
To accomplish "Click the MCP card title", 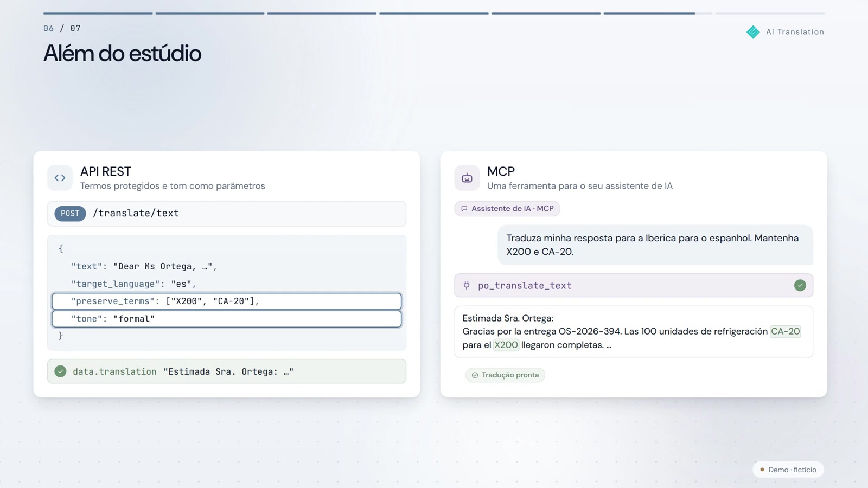I will pos(501,171).
